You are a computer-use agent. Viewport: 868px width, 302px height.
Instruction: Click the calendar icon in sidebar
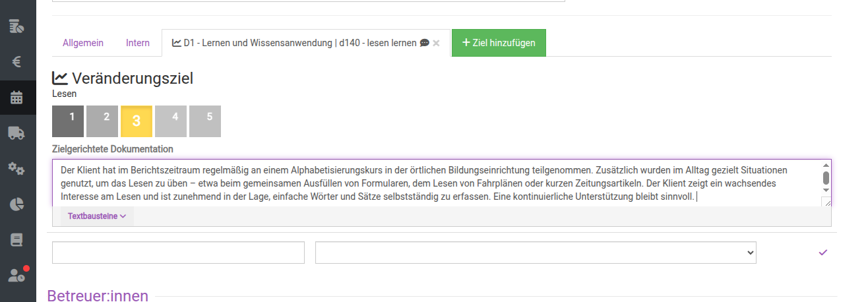pos(18,98)
